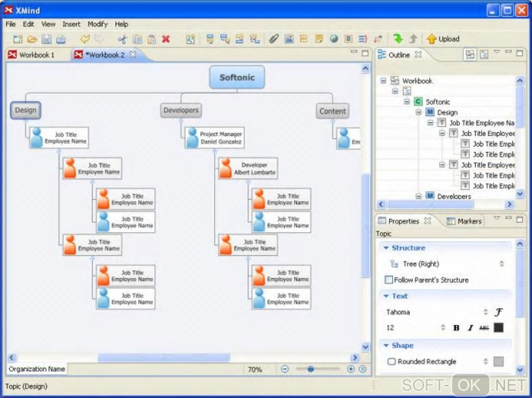The image size is (532, 398).
Task: Collapse the Shape section
Action: click(386, 345)
